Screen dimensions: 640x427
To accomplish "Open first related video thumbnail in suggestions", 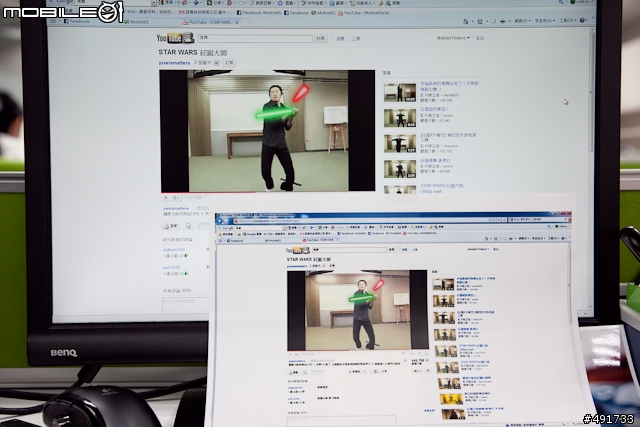I will [x=400, y=92].
